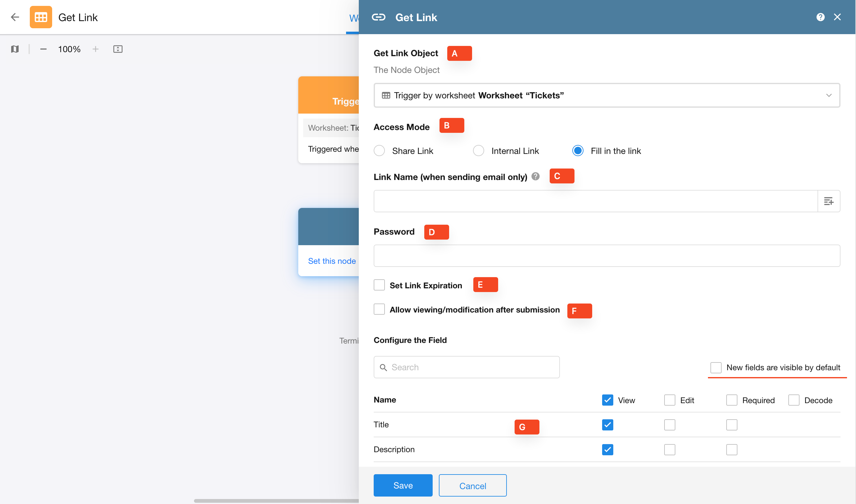Click the orange worksheet app icon
Viewport: 856px width, 504px height.
coord(41,17)
